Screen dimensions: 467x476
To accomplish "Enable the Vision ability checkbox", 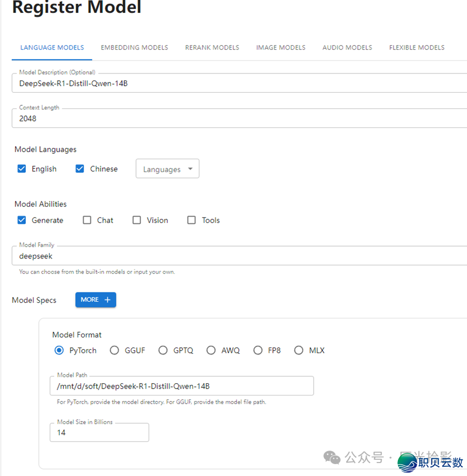I will pyautogui.click(x=137, y=220).
